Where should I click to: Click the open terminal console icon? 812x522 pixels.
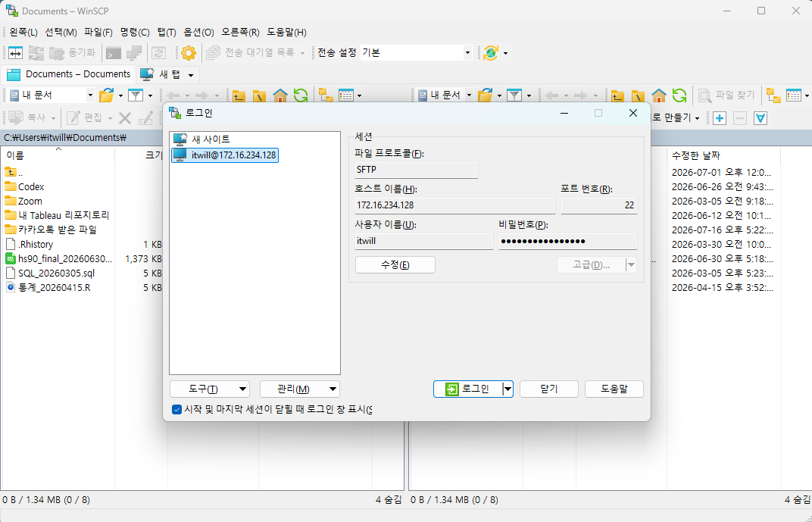pos(114,53)
